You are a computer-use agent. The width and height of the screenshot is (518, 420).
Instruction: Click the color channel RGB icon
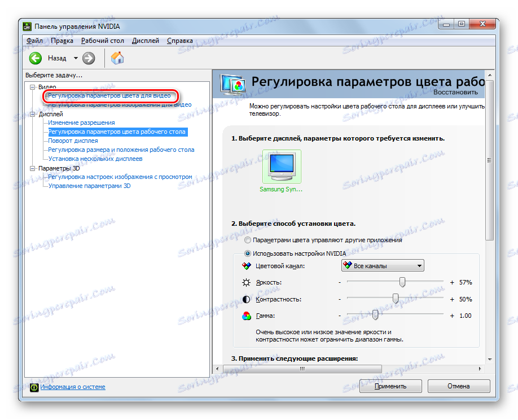tap(247, 266)
